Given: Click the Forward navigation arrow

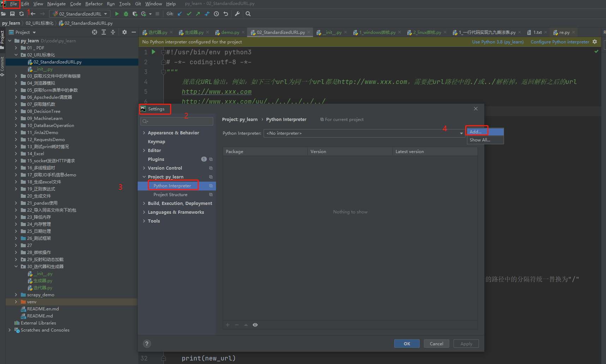Looking at the screenshot, I should 42,14.
